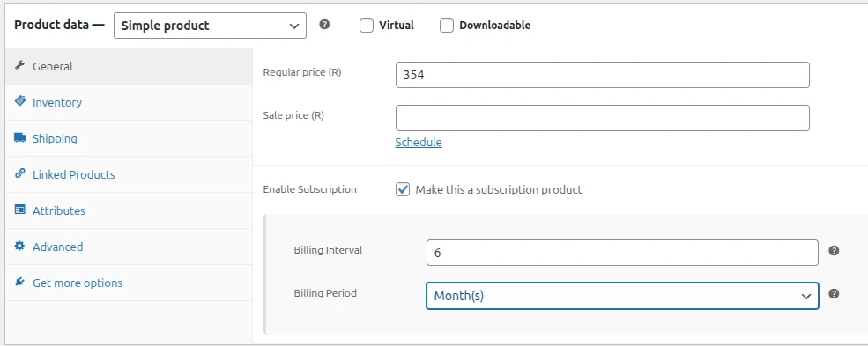Click help icon next to Billing Interval
868x346 pixels.
tap(834, 251)
